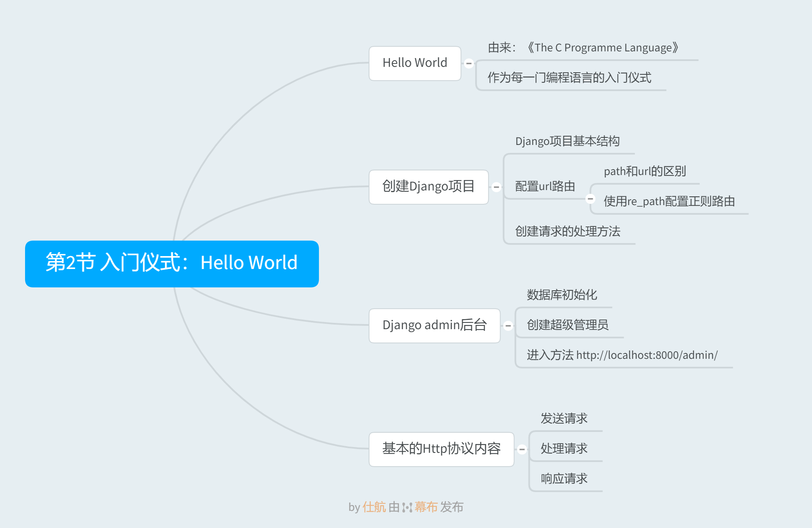This screenshot has height=528, width=812.
Task: Open the author link 仕航
Action: point(374,507)
